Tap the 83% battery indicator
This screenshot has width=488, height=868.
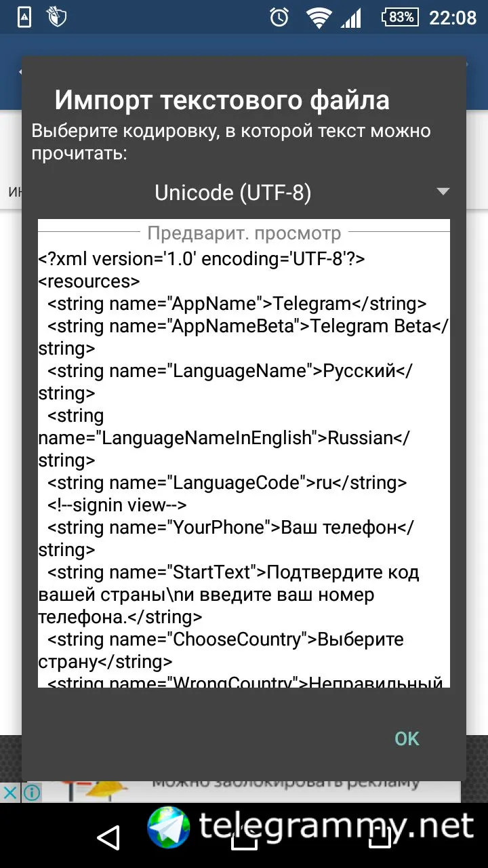click(400, 18)
